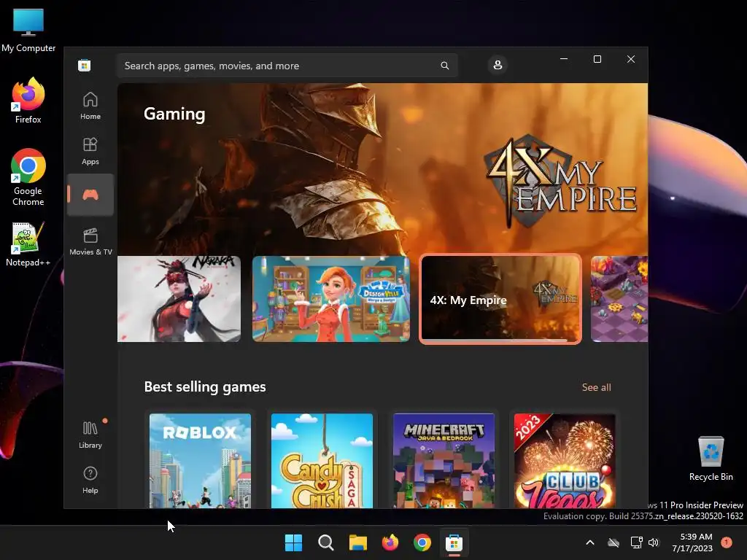This screenshot has width=747, height=560.
Task: Close the Microsoft Store window
Action: 631,59
